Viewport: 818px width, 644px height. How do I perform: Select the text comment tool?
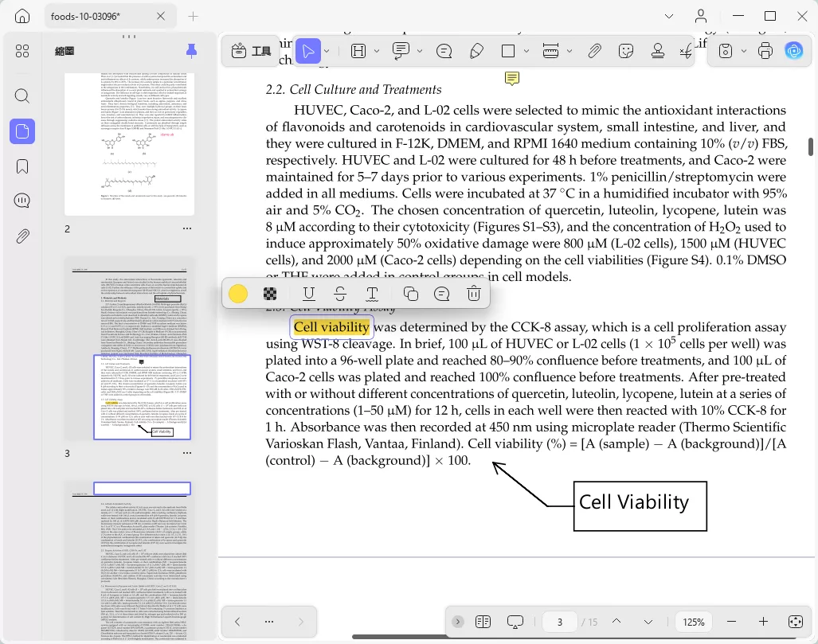coord(401,51)
